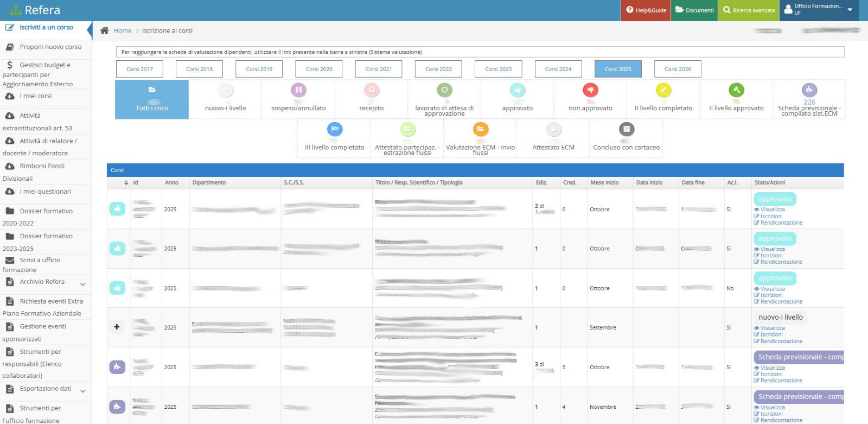
Task: Open Rimborsi Fondi Divisionali item
Action: [x=46, y=172]
